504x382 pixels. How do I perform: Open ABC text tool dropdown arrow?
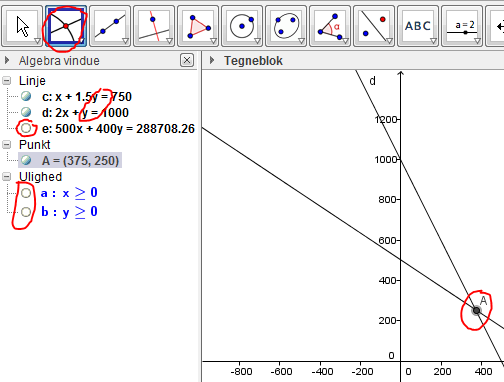tap(433, 41)
